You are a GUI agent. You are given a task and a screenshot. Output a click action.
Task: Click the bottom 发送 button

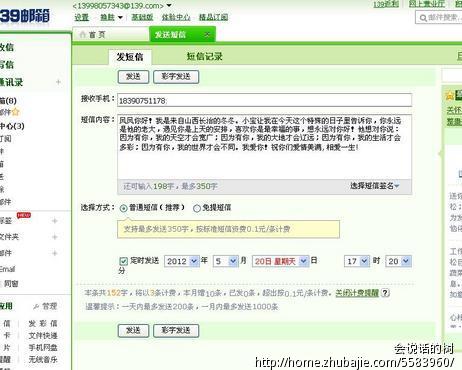click(x=133, y=330)
